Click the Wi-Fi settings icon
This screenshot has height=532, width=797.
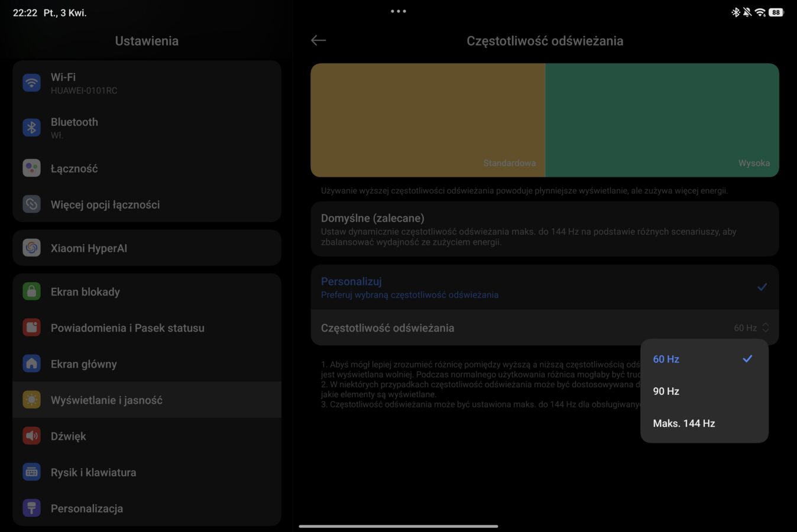[x=31, y=83]
